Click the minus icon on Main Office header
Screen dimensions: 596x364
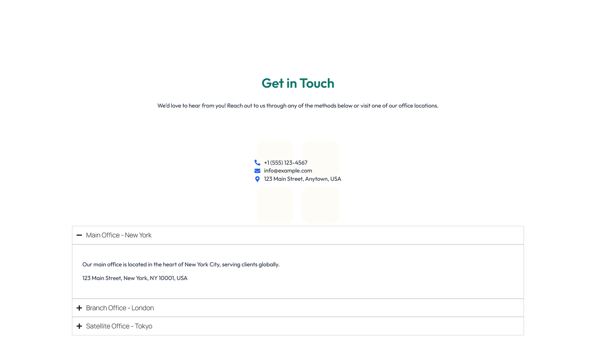(79, 235)
